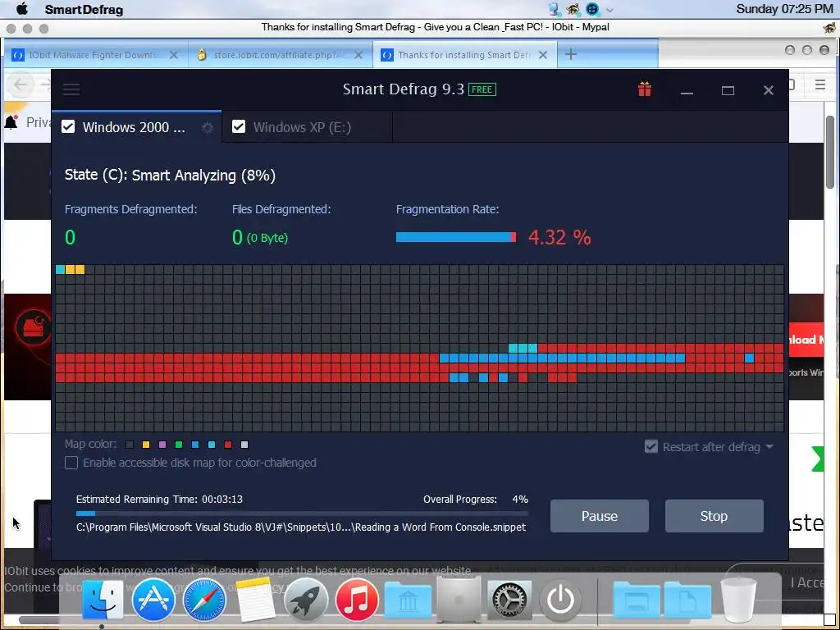Screen dimensions: 840x630
Task: Open a new browser tab
Action: [571, 54]
